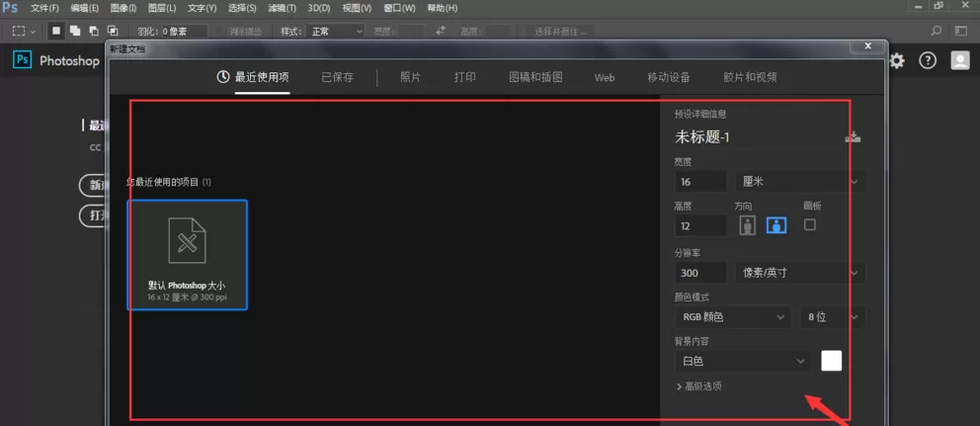This screenshot has width=980, height=426.
Task: Click the Photoshop home logo icon
Action: click(23, 60)
